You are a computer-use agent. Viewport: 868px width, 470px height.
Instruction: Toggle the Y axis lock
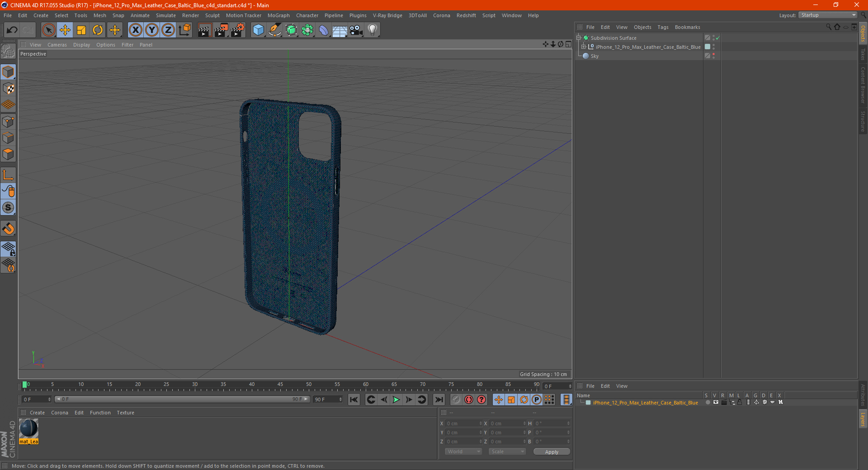point(152,30)
